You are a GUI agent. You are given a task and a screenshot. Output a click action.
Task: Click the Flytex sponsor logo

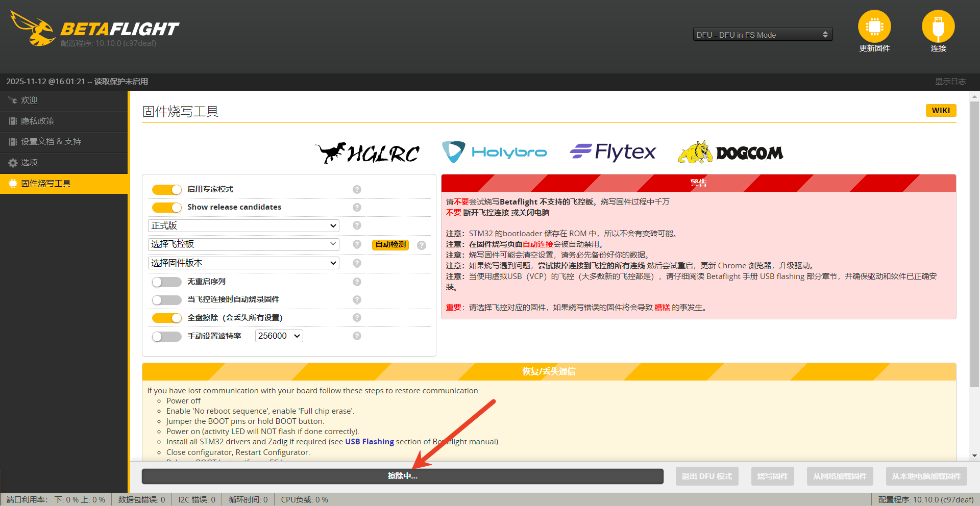tap(612, 152)
